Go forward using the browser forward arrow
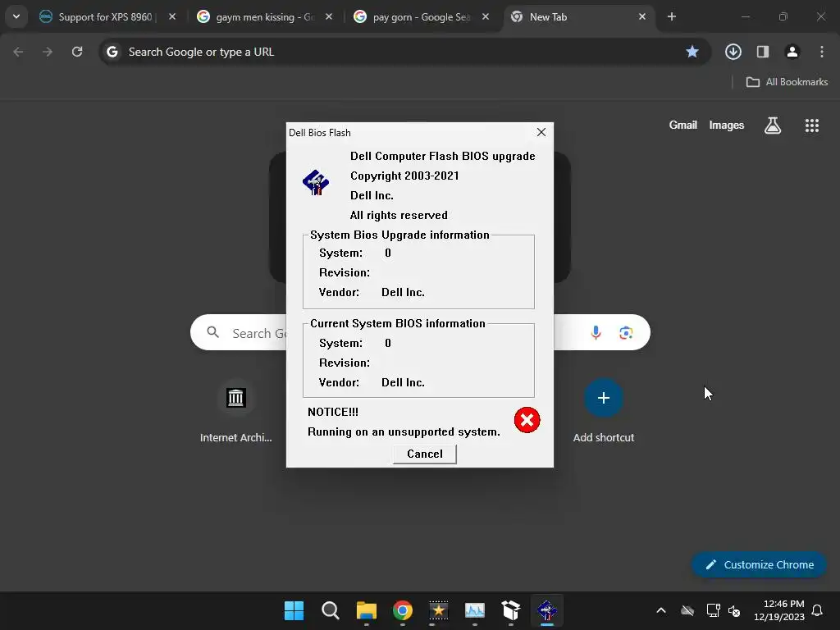Screen dimensions: 840x630 [48, 52]
